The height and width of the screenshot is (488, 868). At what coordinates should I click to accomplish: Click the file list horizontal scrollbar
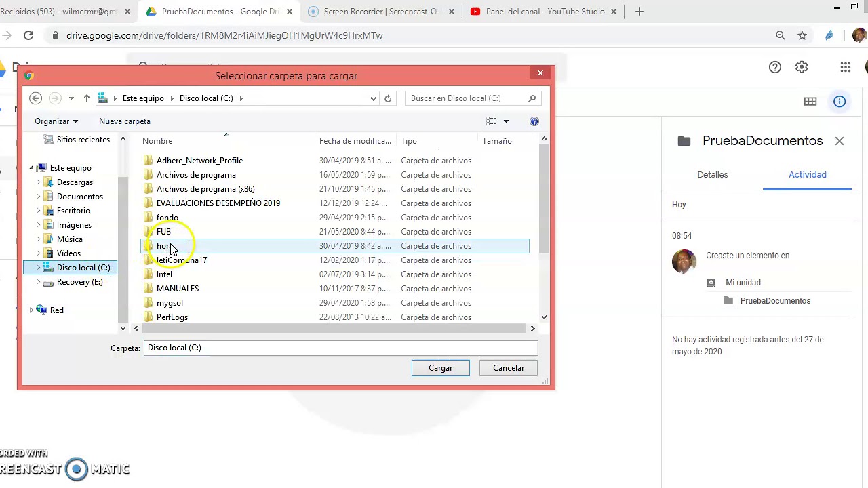point(334,329)
